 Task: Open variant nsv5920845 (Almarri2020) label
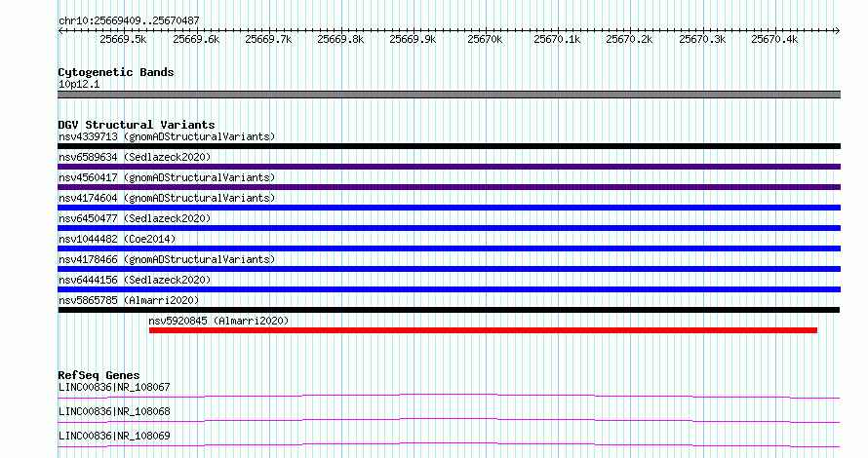(218, 321)
